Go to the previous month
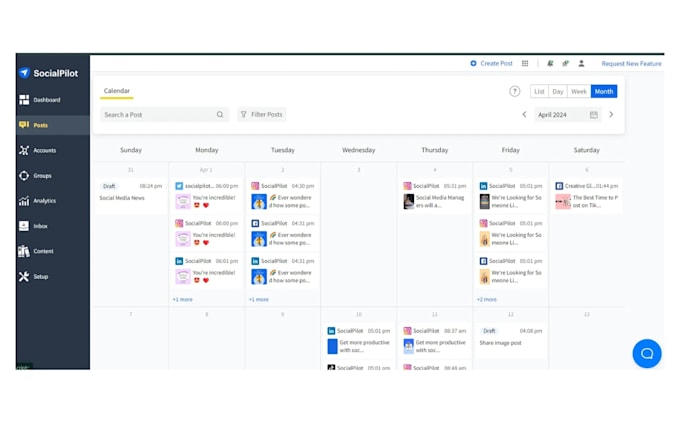Screen dimensions: 680x423 point(524,115)
